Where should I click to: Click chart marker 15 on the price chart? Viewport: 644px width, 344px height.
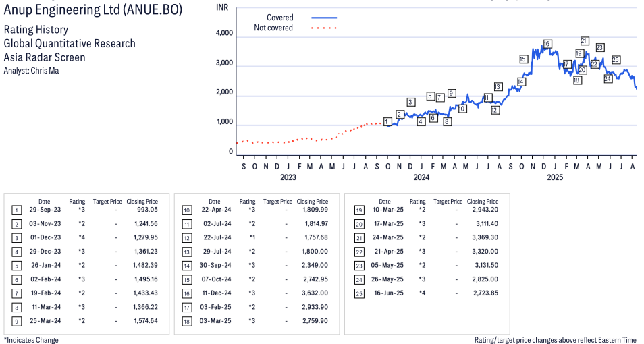pyautogui.click(x=523, y=59)
